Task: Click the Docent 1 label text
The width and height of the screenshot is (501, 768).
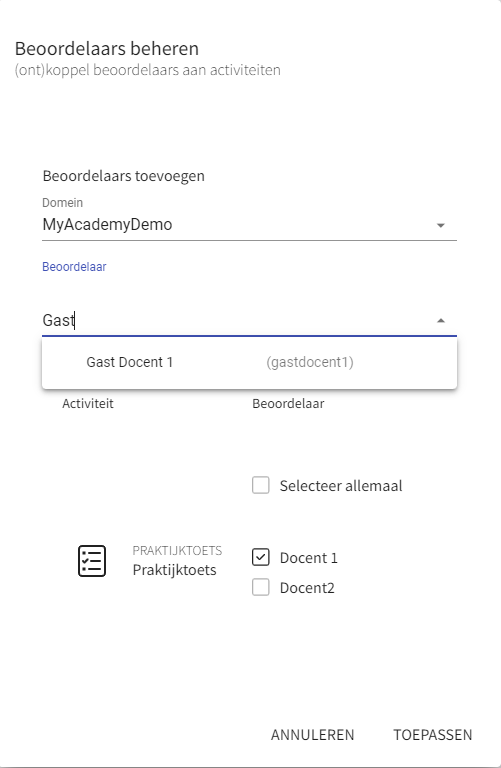Action: [x=309, y=558]
